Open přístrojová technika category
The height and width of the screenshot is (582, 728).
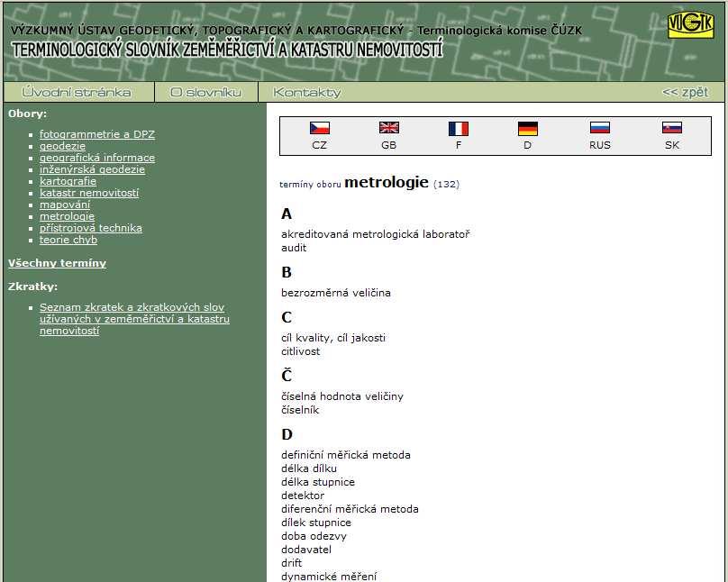pyautogui.click(x=90, y=228)
